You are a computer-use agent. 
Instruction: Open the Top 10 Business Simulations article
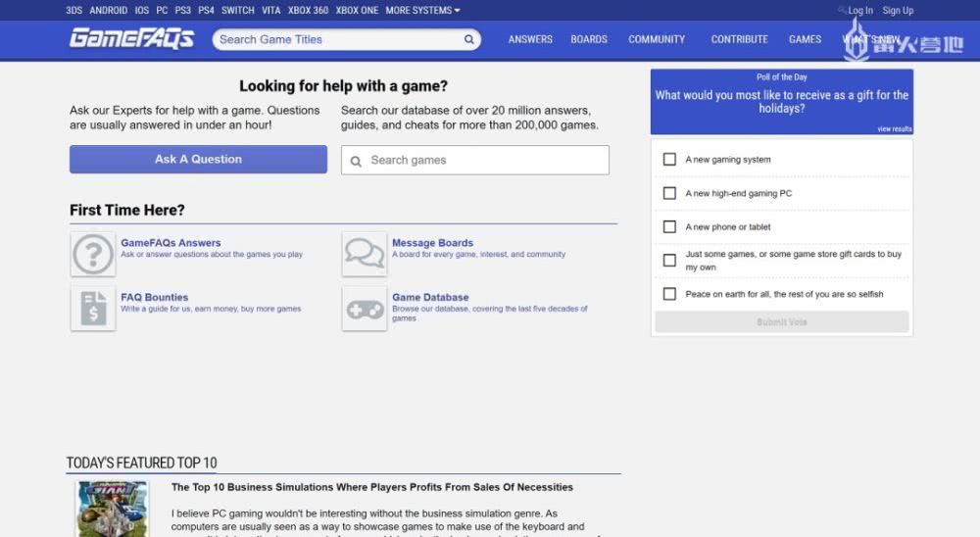coord(371,487)
